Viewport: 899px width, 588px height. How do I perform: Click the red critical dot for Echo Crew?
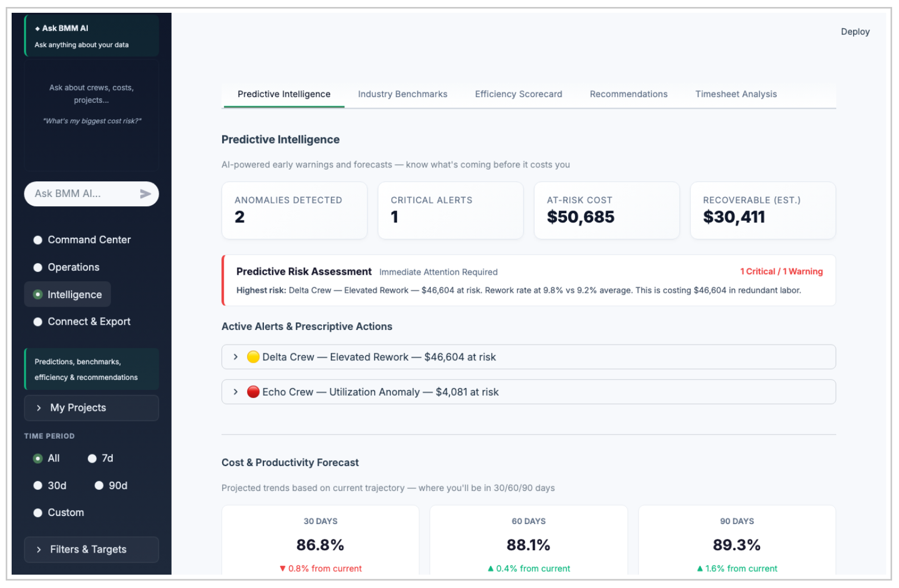coord(253,392)
